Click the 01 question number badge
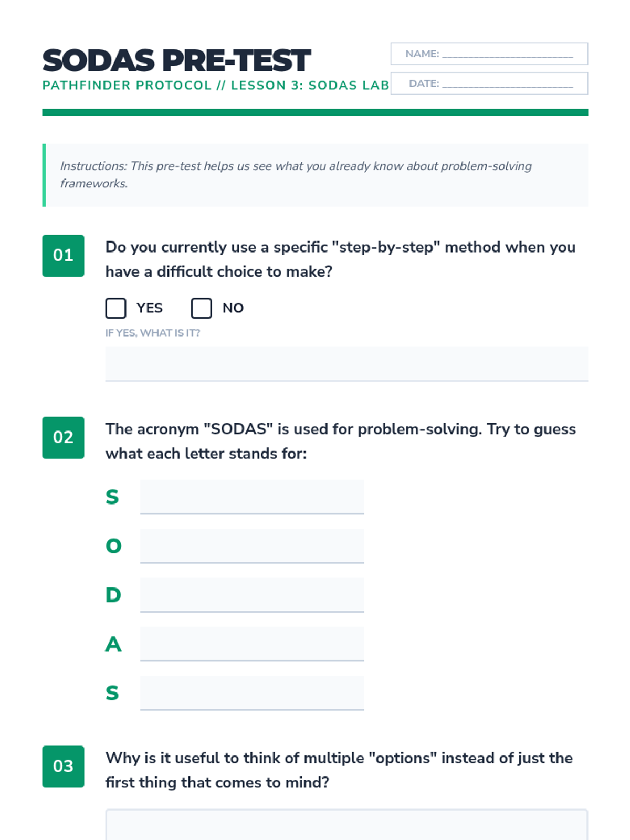Viewport: 630px width, 840px height. [x=63, y=256]
